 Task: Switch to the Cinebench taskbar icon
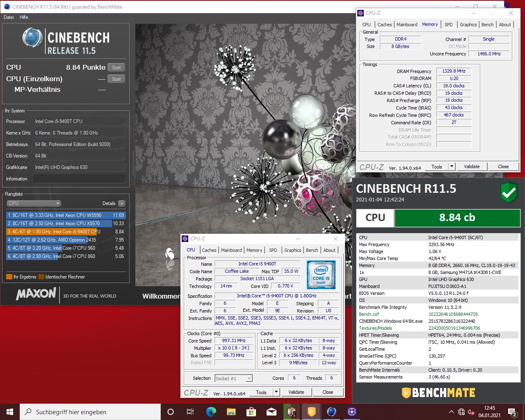click(331, 412)
